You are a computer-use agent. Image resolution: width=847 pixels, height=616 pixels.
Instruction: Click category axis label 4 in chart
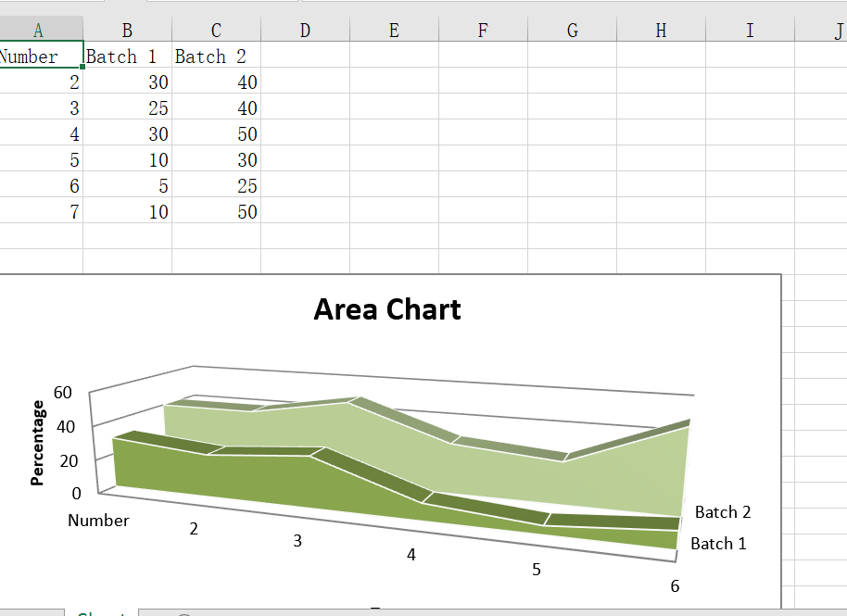(x=411, y=555)
